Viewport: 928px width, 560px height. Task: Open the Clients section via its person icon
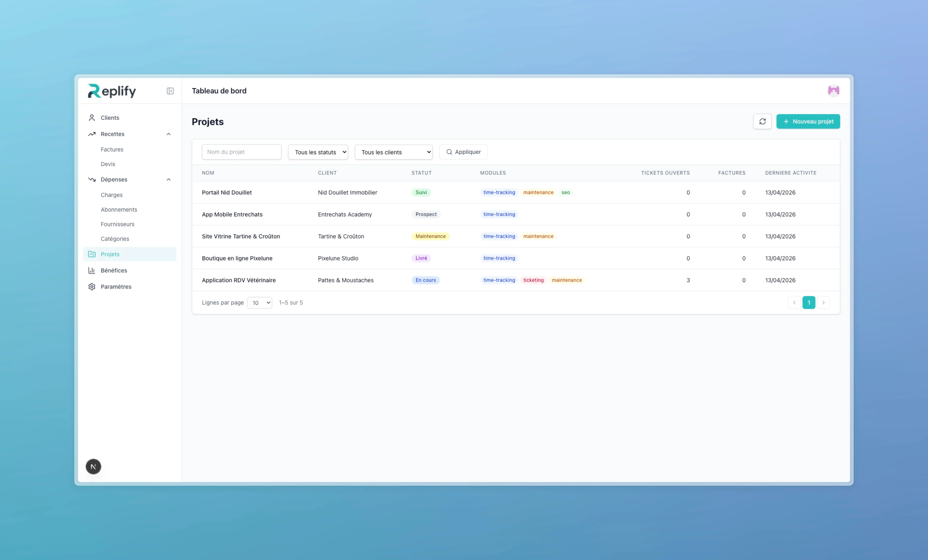click(x=92, y=117)
